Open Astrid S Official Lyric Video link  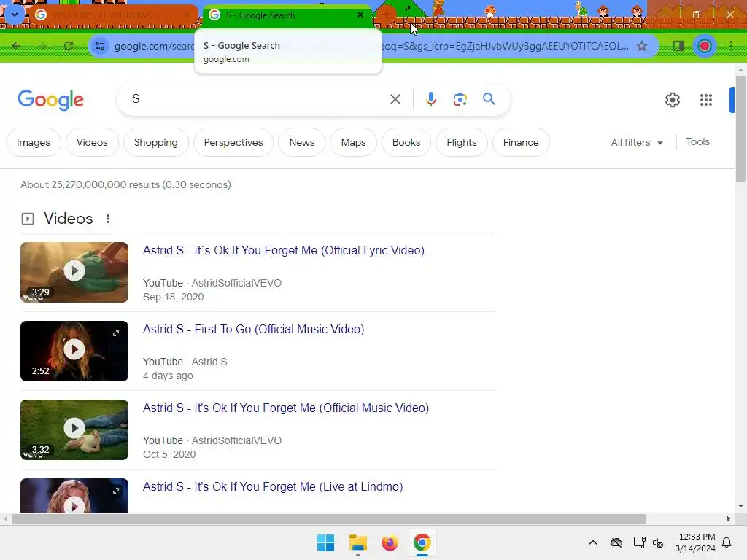coord(284,251)
